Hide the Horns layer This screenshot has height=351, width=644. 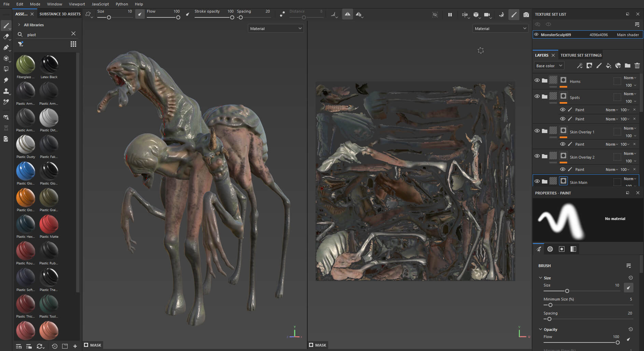coord(537,81)
